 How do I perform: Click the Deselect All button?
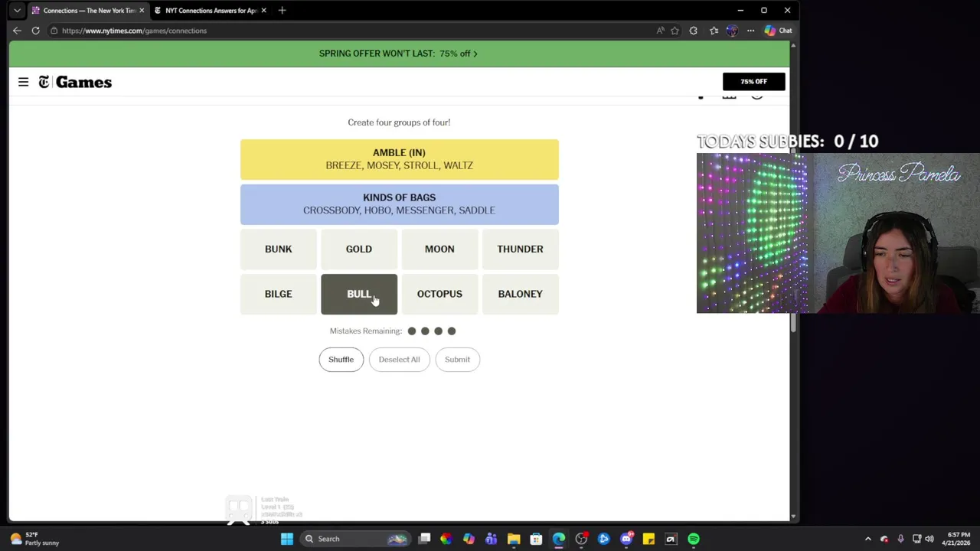399,359
